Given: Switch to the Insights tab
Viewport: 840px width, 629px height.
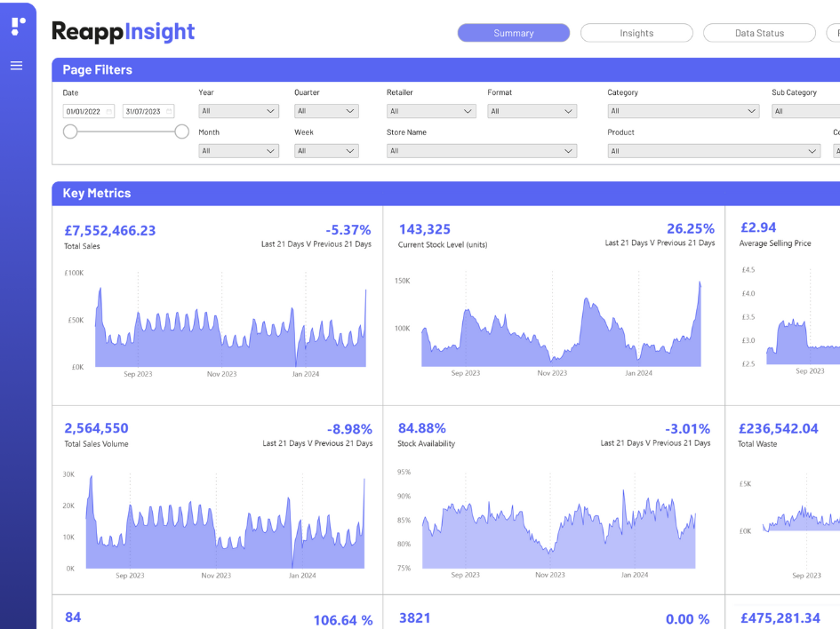Looking at the screenshot, I should pos(636,32).
